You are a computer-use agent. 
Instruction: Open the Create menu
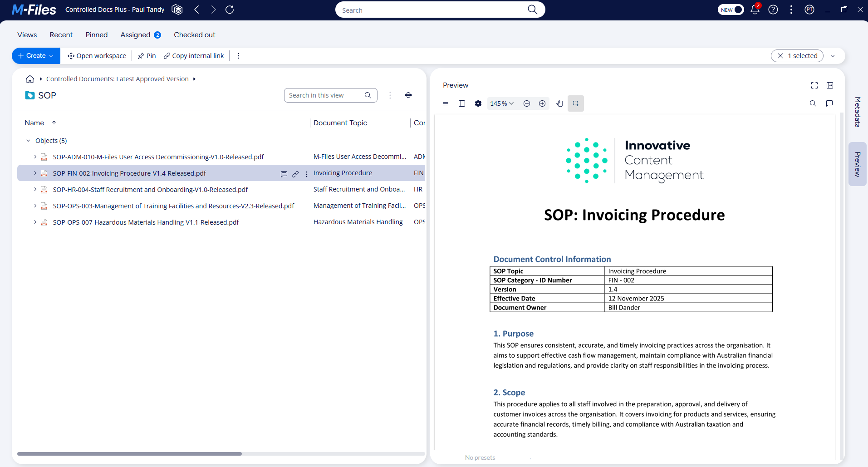(35, 55)
